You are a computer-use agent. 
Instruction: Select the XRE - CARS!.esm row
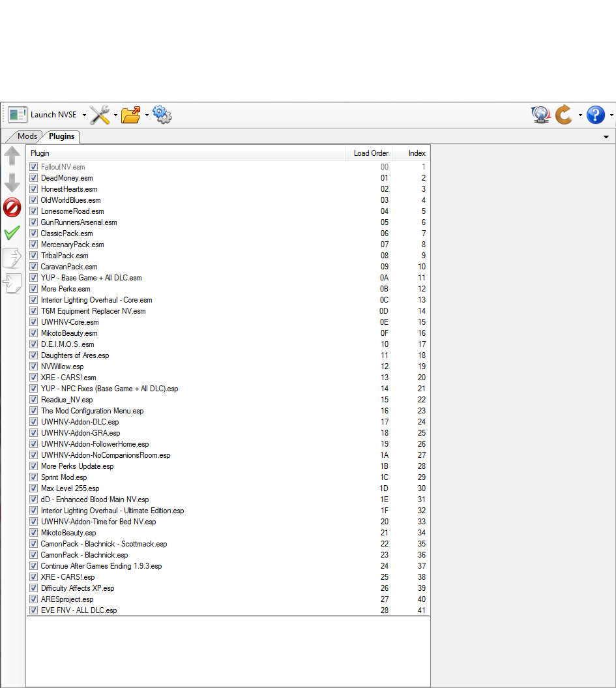click(228, 378)
